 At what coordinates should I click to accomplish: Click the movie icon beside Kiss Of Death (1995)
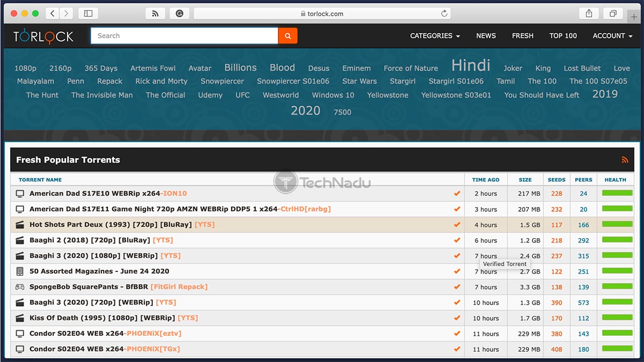pos(20,318)
